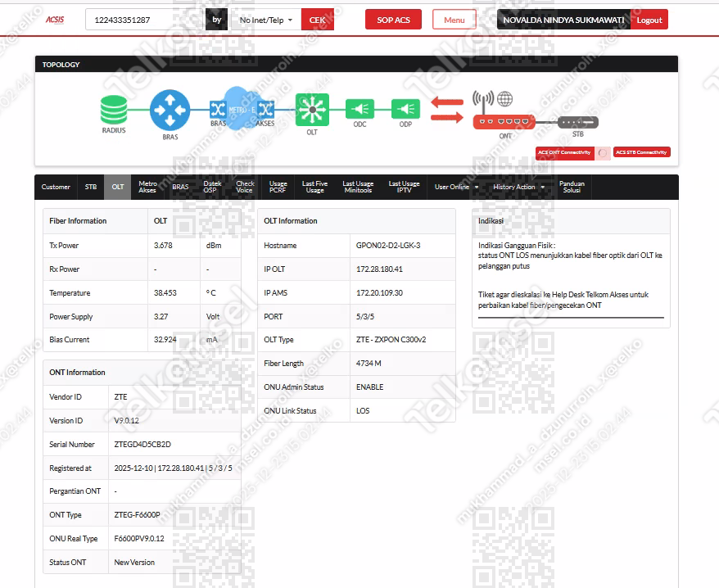719x588 pixels.
Task: Click ACS ONT Connectivity button
Action: click(564, 152)
